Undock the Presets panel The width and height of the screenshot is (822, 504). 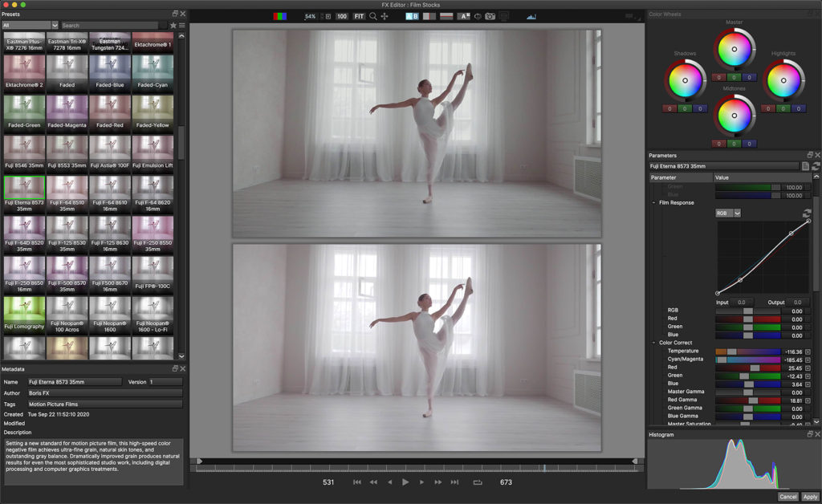pyautogui.click(x=175, y=14)
